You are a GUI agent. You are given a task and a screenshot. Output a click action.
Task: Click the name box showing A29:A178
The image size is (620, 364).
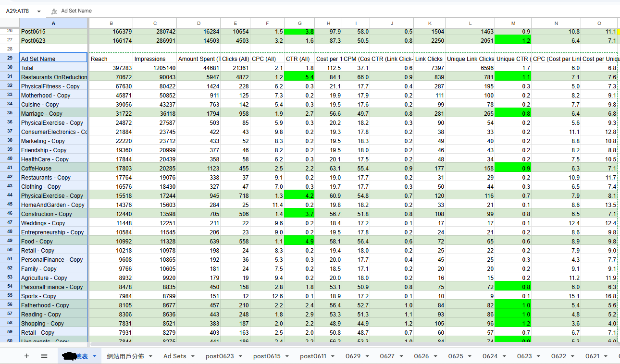coord(19,11)
